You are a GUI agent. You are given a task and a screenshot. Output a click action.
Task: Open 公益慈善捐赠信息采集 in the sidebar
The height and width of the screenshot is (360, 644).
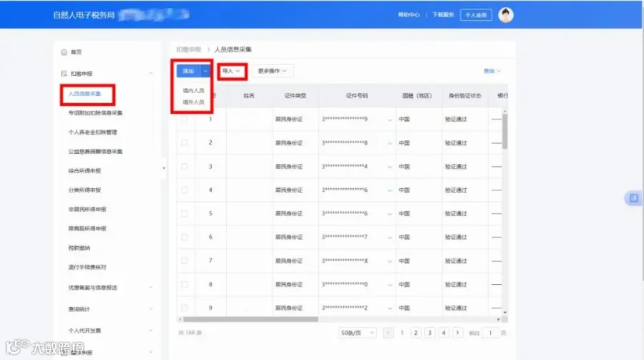(x=95, y=152)
